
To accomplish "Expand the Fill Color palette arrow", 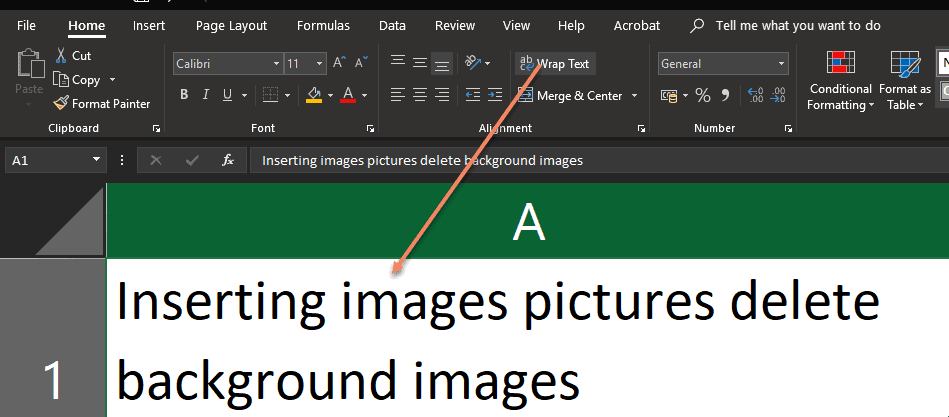I will pyautogui.click(x=330, y=96).
